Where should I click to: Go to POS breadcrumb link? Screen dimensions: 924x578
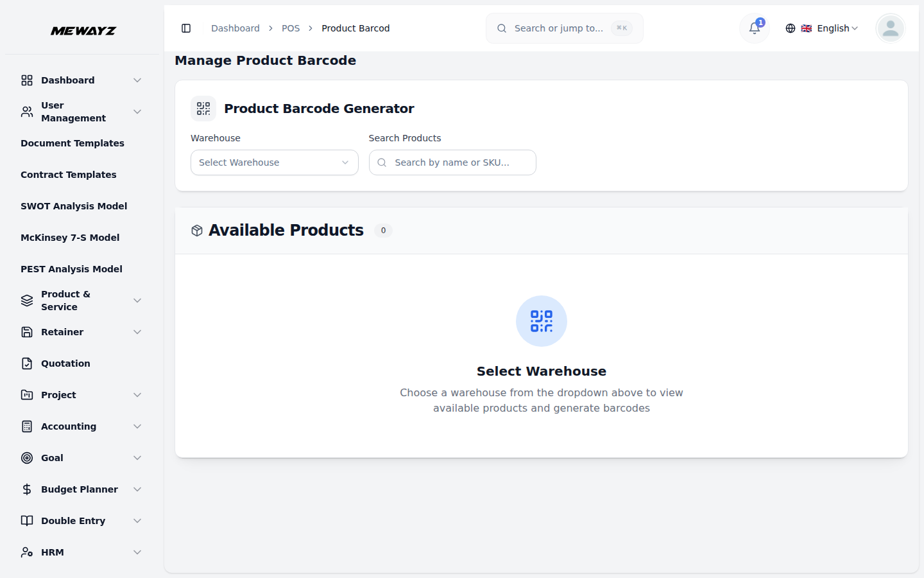291,28
